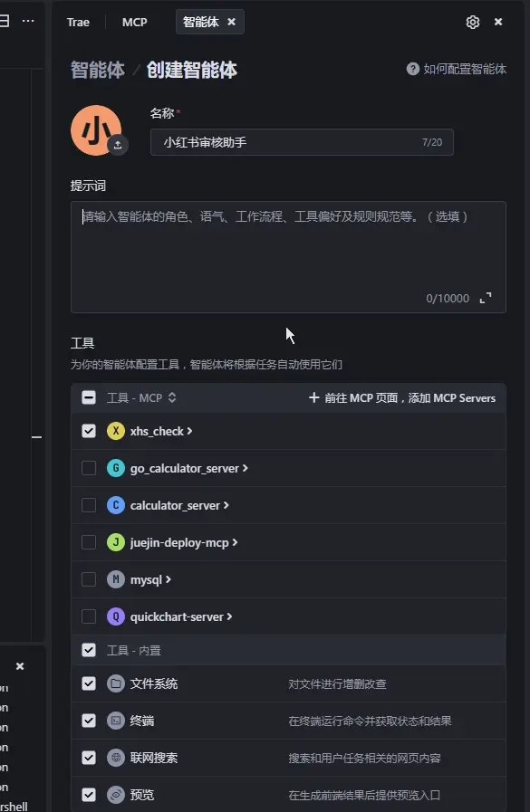Click the 联网搜索 globe icon
The height and width of the screenshot is (812, 530).
(116, 758)
